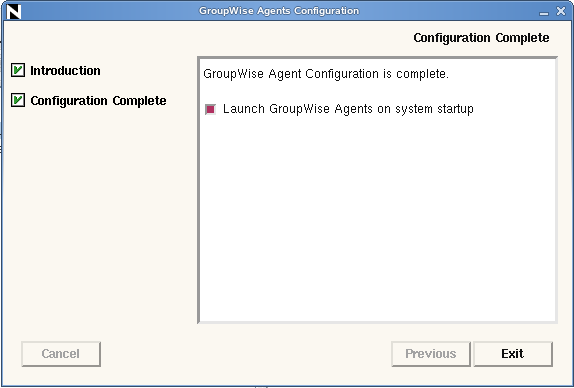Click the 'Launch GroupWise Agents on system startup' label
The image size is (574, 388).
click(x=348, y=109)
